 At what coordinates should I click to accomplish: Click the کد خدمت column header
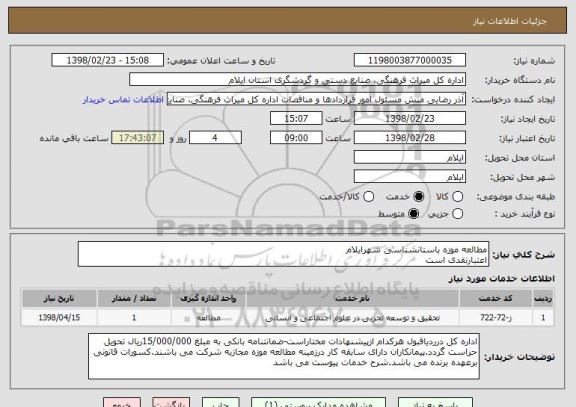[496, 298]
